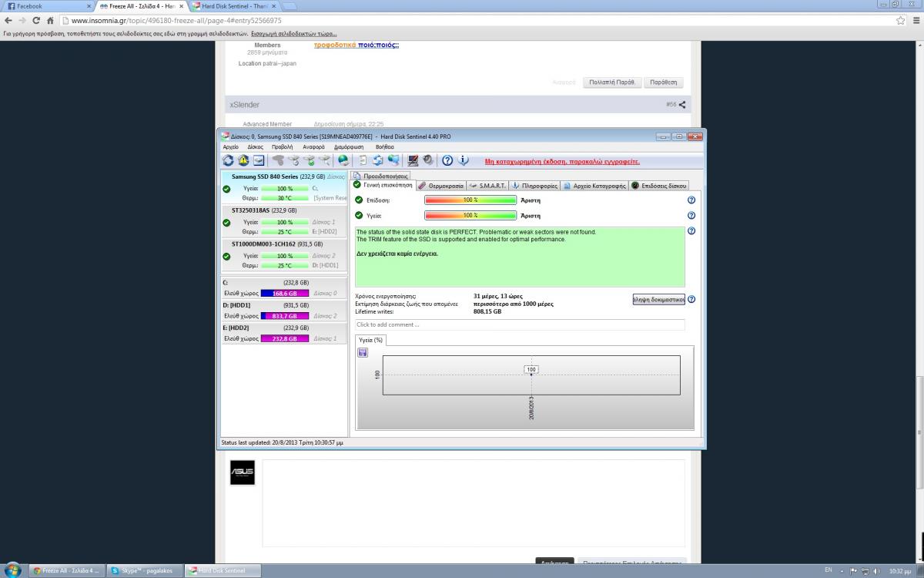Click the E: [HDD2] free space bar

click(285, 338)
